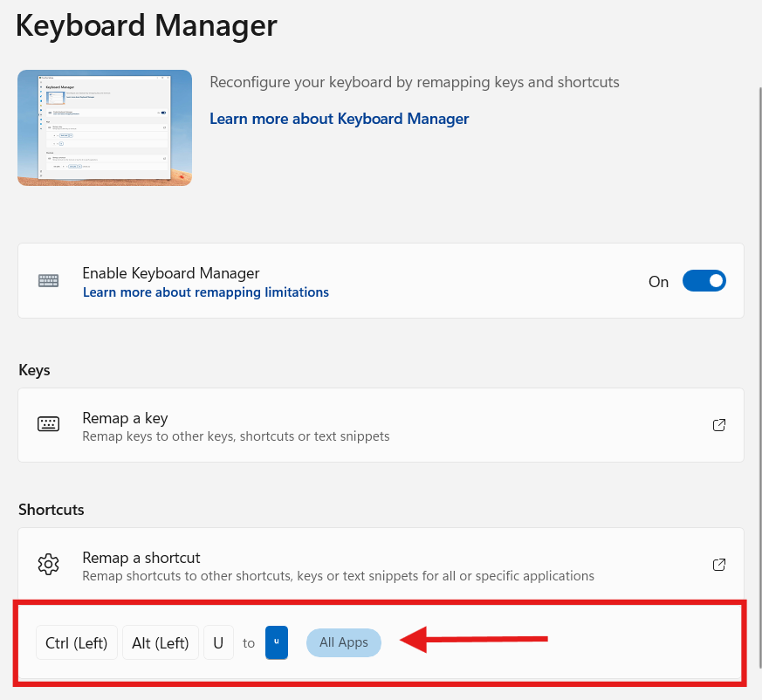Click the All Apps badge

click(x=343, y=642)
